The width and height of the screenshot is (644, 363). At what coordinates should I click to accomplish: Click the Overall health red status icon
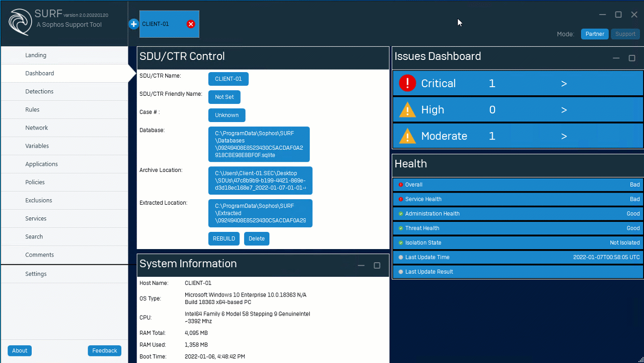[x=401, y=185]
